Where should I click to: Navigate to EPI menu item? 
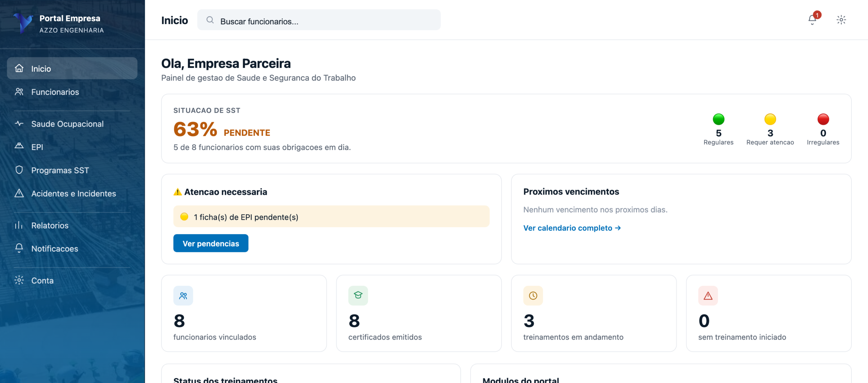[72, 147]
